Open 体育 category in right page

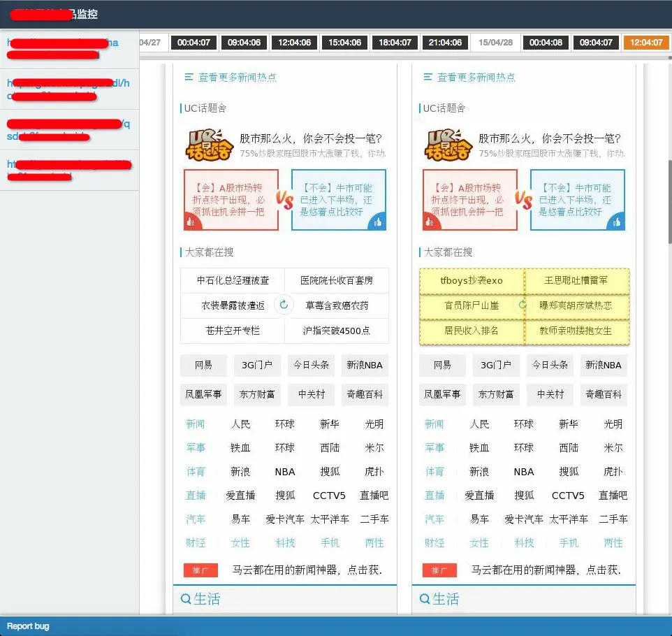434,472
